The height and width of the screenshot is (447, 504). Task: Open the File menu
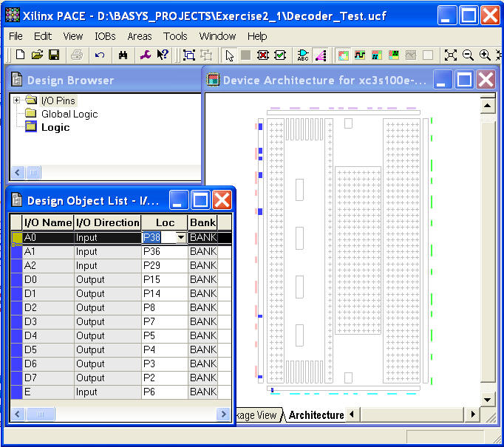tap(16, 36)
